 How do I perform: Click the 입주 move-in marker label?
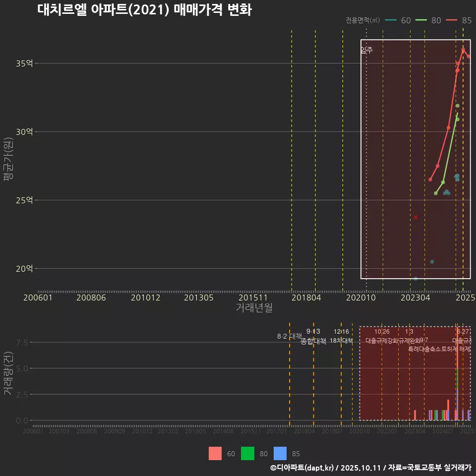coord(366,50)
